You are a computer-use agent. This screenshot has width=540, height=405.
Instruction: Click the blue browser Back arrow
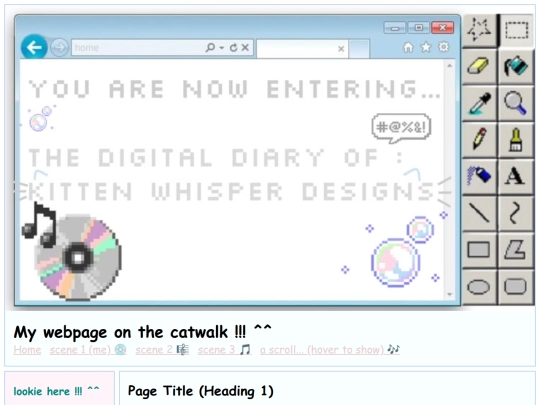[34, 47]
